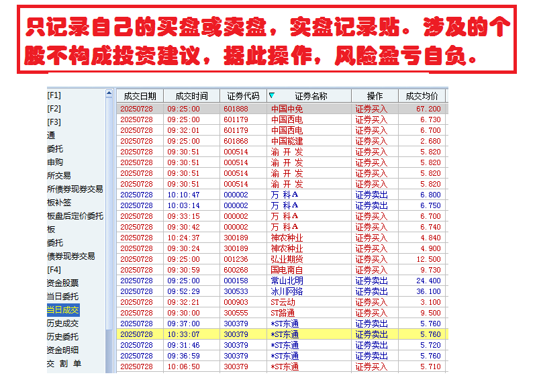The image size is (535, 392).
Task: Select *ST东通 row at 09:31:46
Action: (282, 345)
